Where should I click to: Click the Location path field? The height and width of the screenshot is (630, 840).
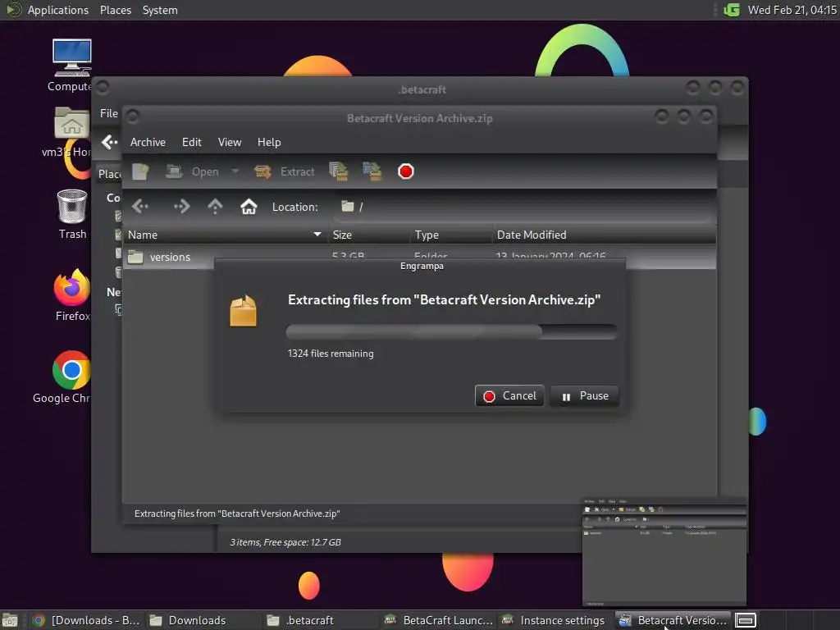tap(524, 207)
